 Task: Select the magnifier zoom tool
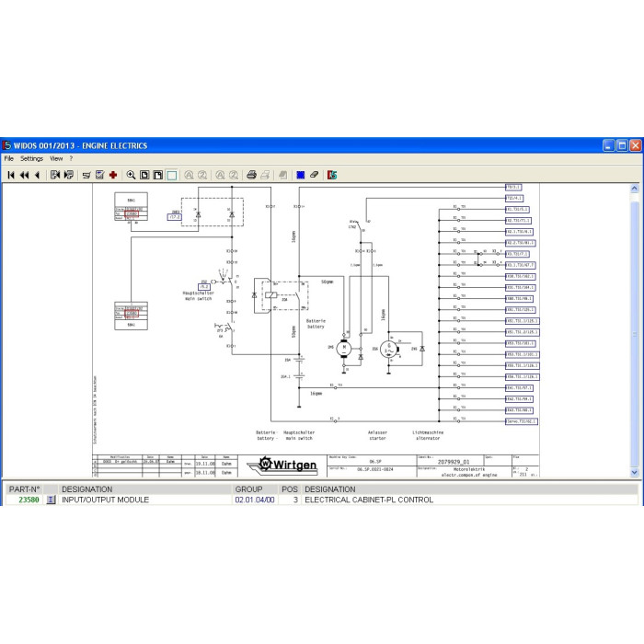click(131, 176)
